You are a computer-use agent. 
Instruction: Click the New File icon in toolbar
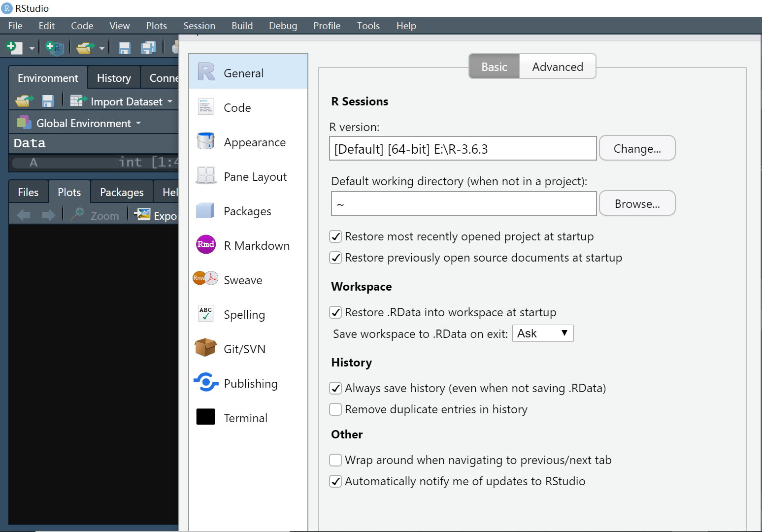[14, 48]
